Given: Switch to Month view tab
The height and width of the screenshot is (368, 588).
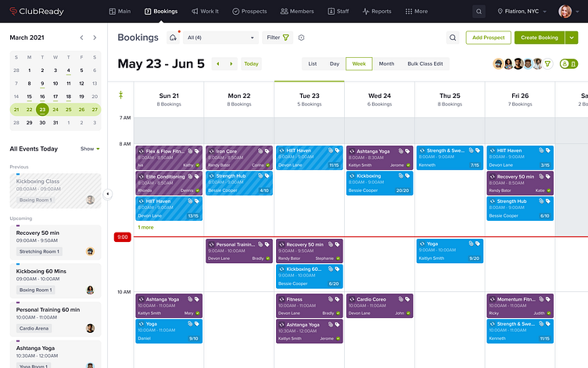Looking at the screenshot, I should point(386,63).
